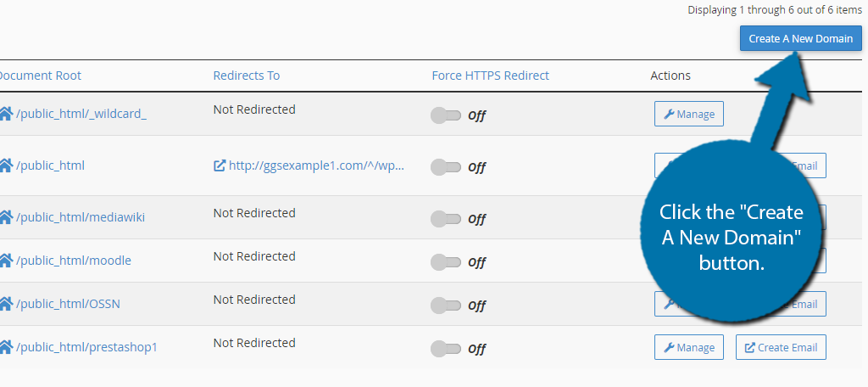868x387 pixels.
Task: Open home icon for /public_html/_wildcard_
Action: pos(6,115)
